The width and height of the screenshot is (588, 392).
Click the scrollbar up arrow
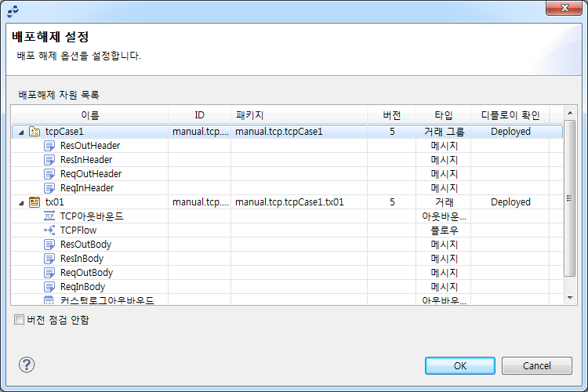[x=570, y=113]
